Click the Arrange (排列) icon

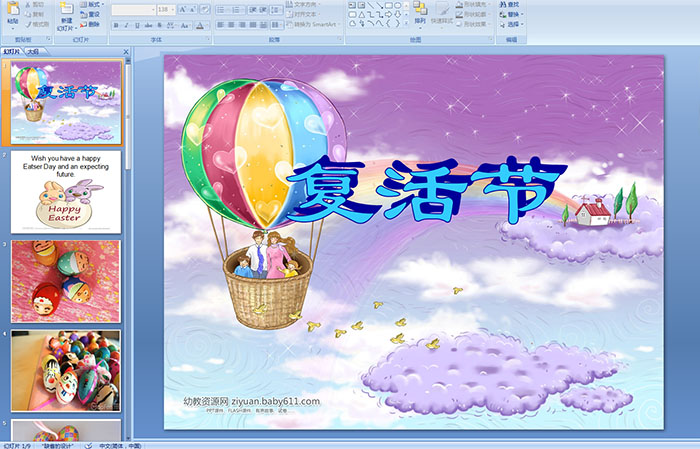420,8
